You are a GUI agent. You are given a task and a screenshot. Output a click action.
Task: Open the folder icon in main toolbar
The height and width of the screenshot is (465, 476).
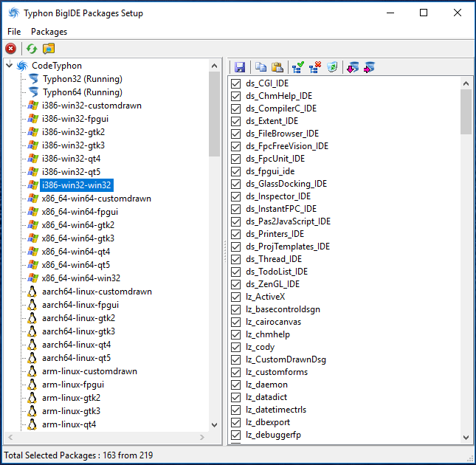(49, 49)
